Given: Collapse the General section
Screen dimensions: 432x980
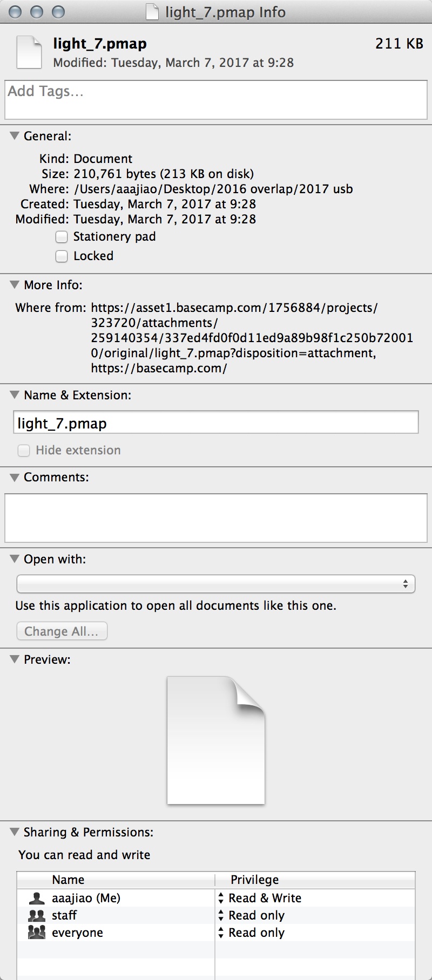Looking at the screenshot, I should click(15, 136).
